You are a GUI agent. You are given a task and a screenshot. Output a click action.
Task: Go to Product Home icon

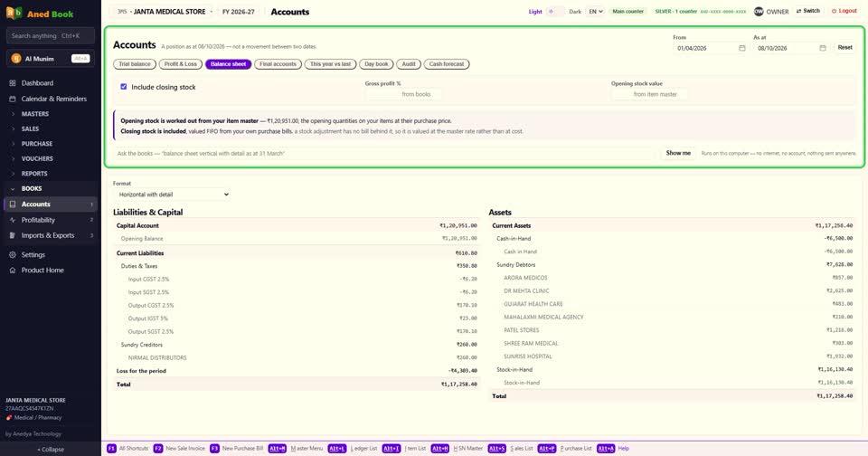point(12,271)
